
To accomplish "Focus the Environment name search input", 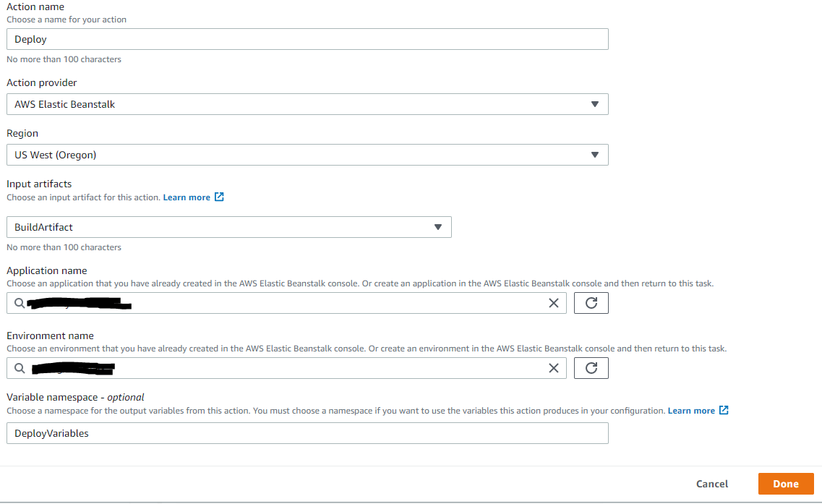I will click(x=286, y=368).
